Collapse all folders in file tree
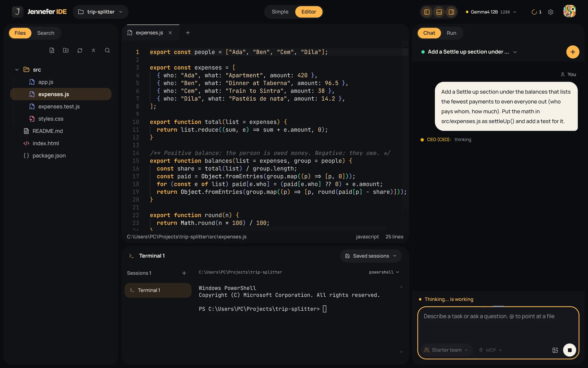This screenshot has height=368, width=588. point(93,50)
